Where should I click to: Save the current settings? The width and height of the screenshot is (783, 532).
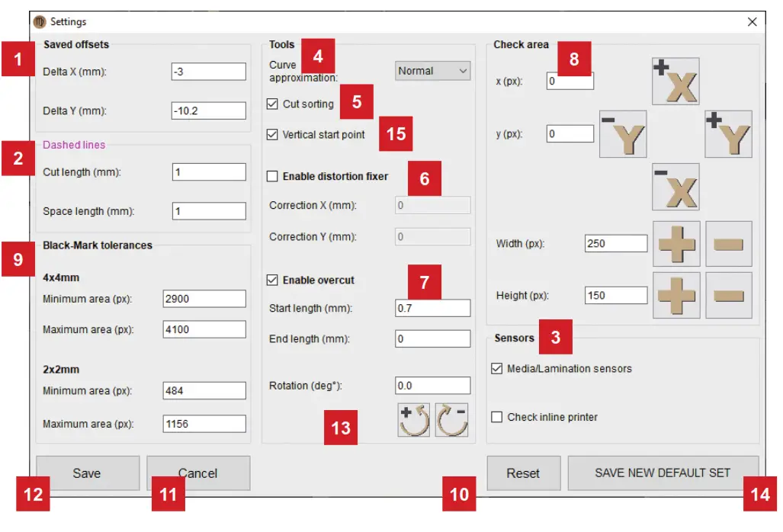point(88,473)
